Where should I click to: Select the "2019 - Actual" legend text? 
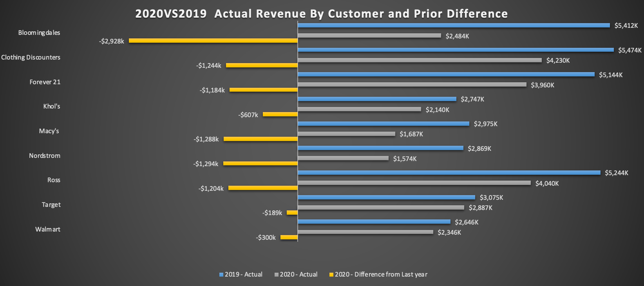click(244, 274)
